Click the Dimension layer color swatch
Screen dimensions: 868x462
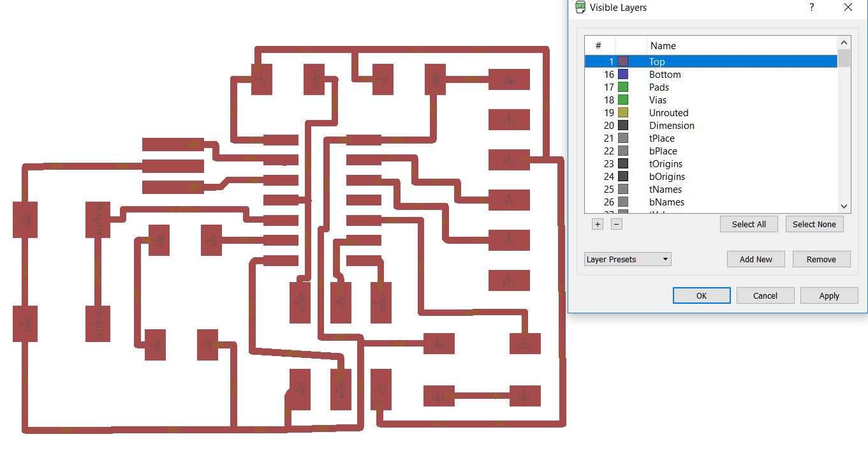[623, 125]
